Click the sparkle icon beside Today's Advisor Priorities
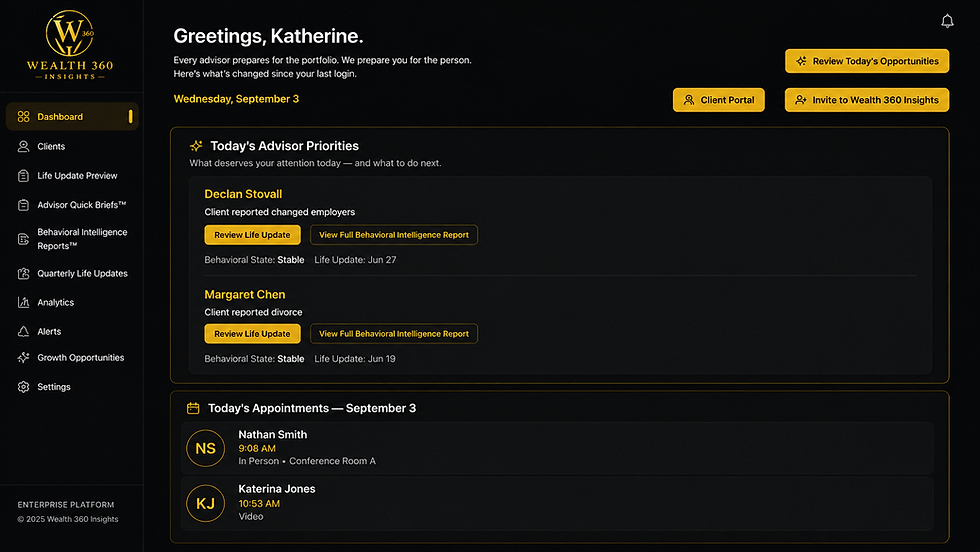 pos(196,146)
